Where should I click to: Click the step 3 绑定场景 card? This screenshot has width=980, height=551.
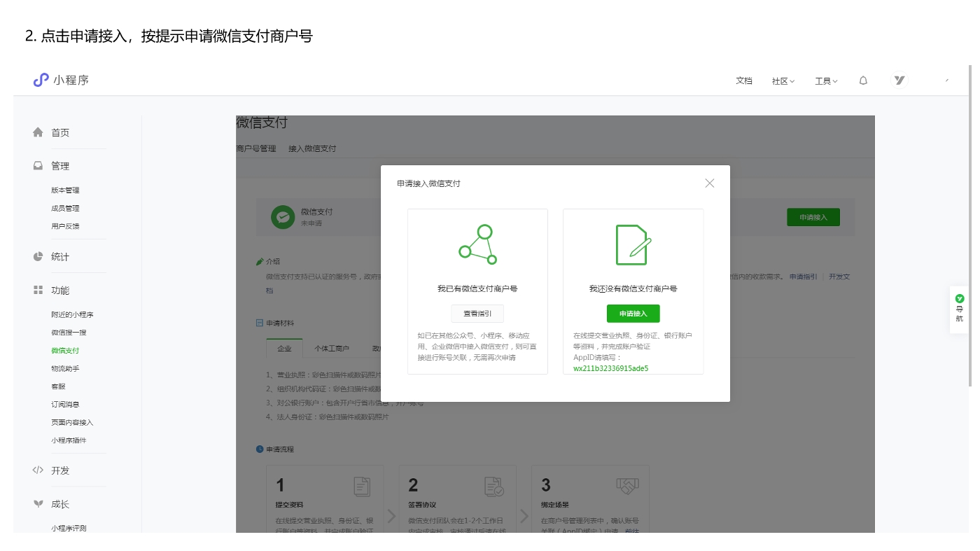coord(590,498)
